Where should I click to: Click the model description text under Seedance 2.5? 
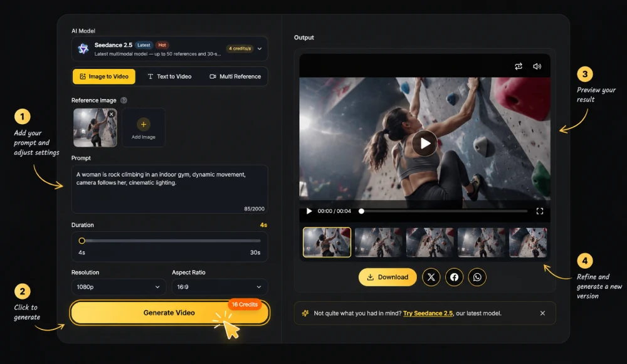[157, 54]
